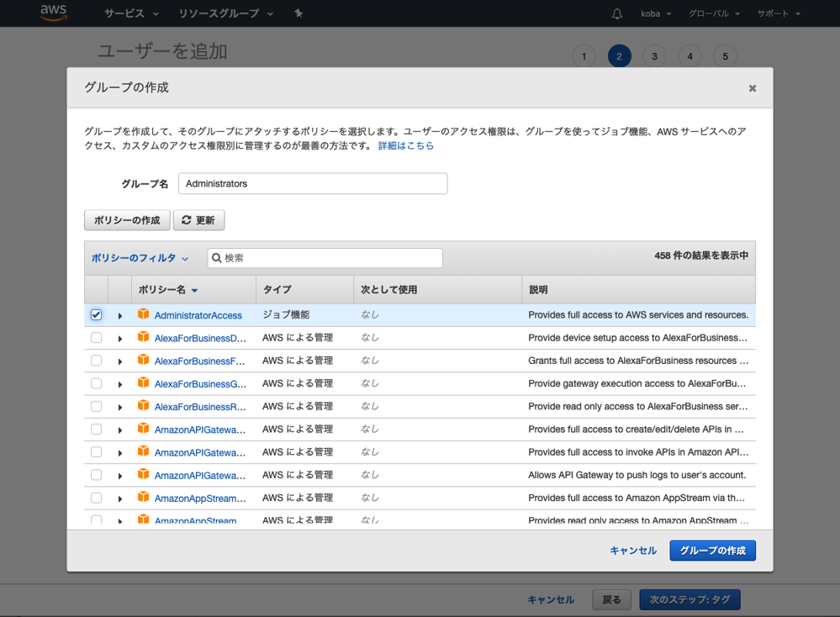Open the サービス menu
The width and height of the screenshot is (840, 617).
point(131,13)
